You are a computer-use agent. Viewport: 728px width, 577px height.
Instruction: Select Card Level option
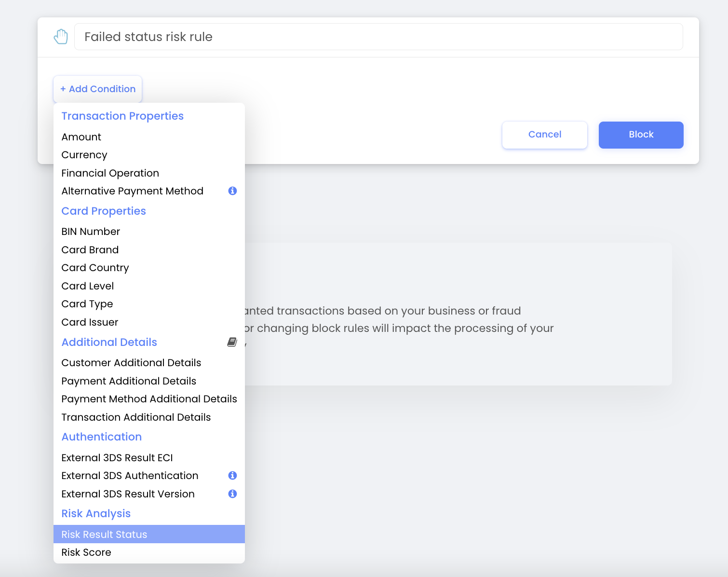[149, 286]
